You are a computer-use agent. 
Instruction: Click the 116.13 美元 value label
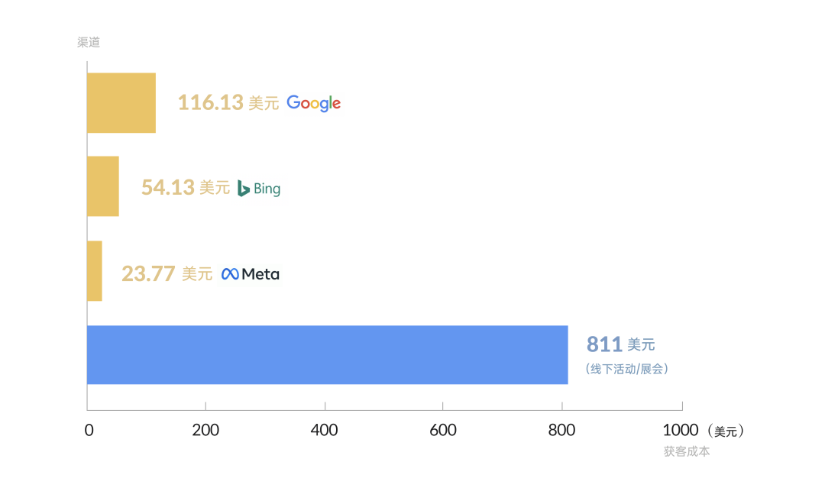tap(228, 102)
